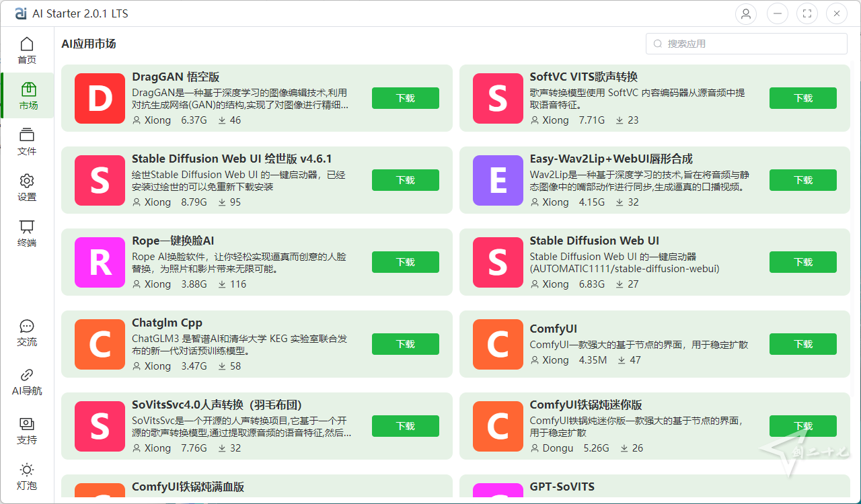Viewport: 861px width, 504px height.
Task: Download ComfyUI
Action: click(802, 344)
